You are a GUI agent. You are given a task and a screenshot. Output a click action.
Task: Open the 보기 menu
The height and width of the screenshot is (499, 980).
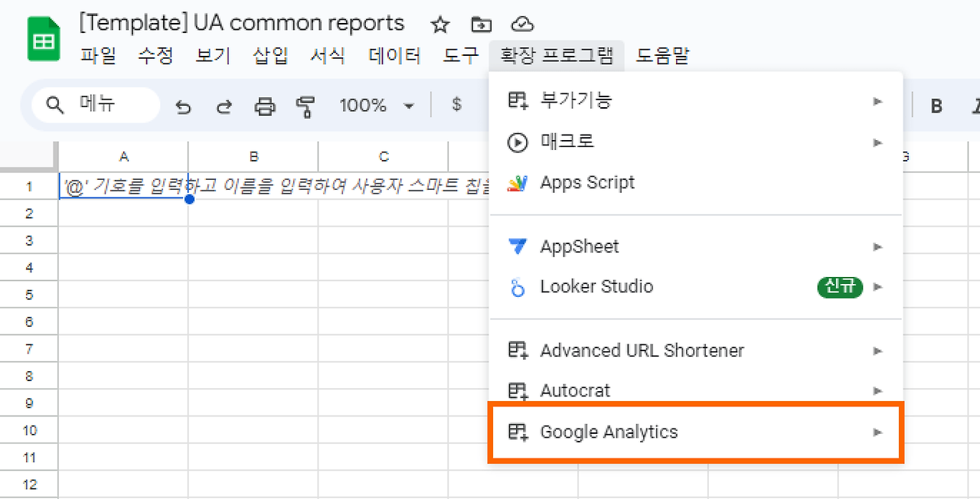(x=213, y=55)
